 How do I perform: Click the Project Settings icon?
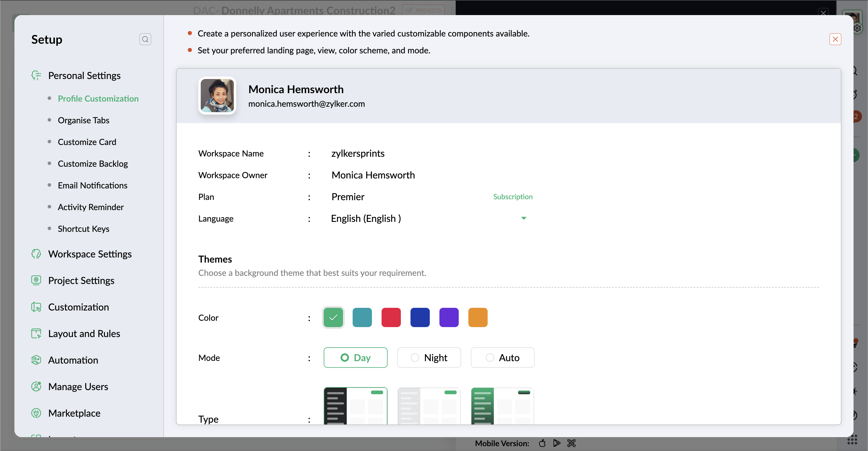36,280
